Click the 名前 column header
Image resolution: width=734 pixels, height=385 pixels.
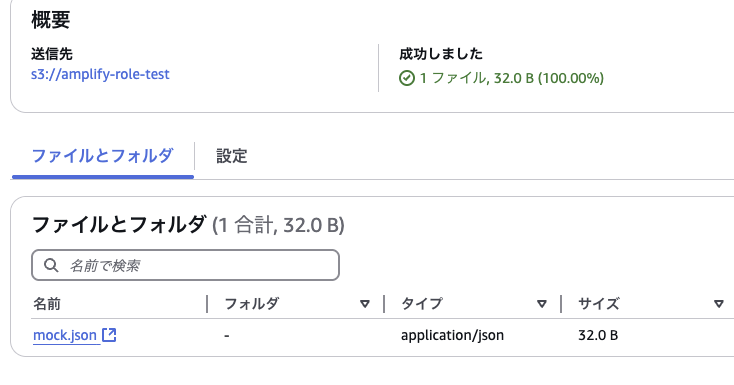47,304
